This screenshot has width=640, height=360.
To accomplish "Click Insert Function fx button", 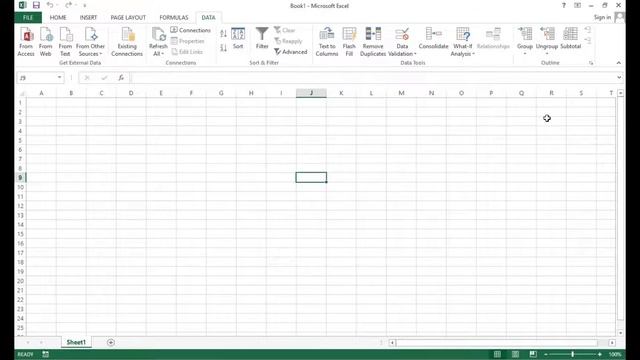I will [x=121, y=78].
